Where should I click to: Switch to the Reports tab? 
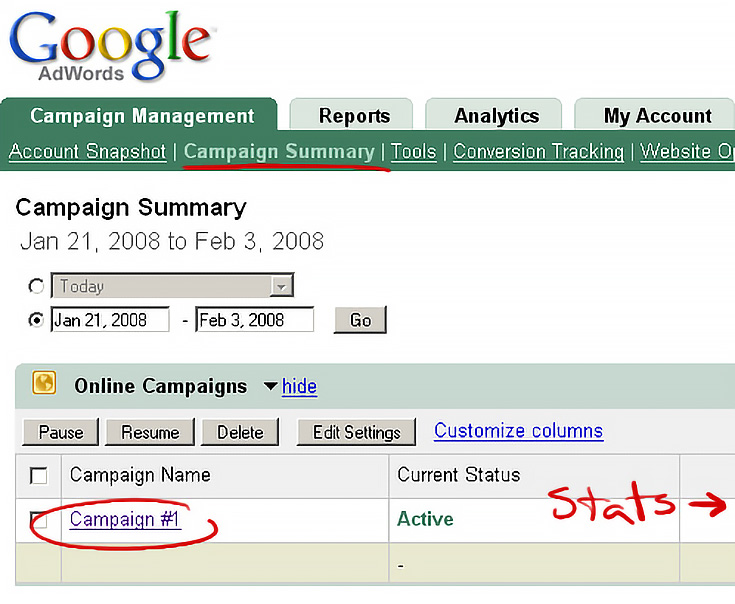352,115
